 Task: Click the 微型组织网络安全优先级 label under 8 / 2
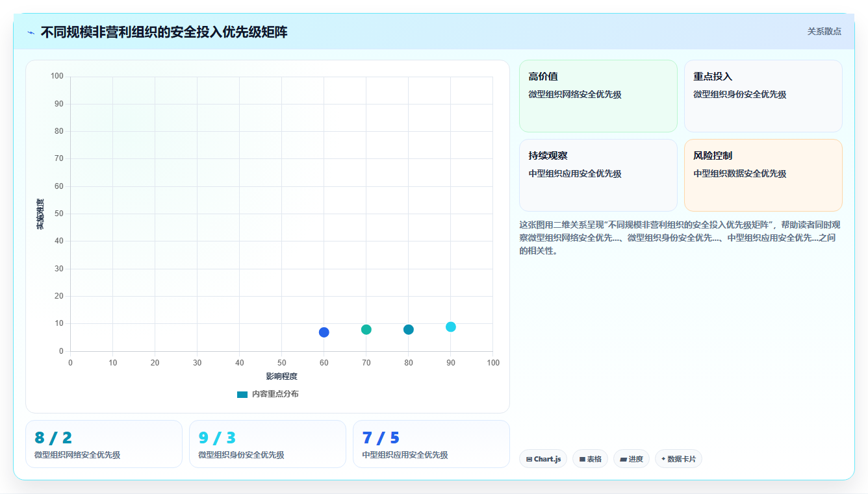(77, 455)
